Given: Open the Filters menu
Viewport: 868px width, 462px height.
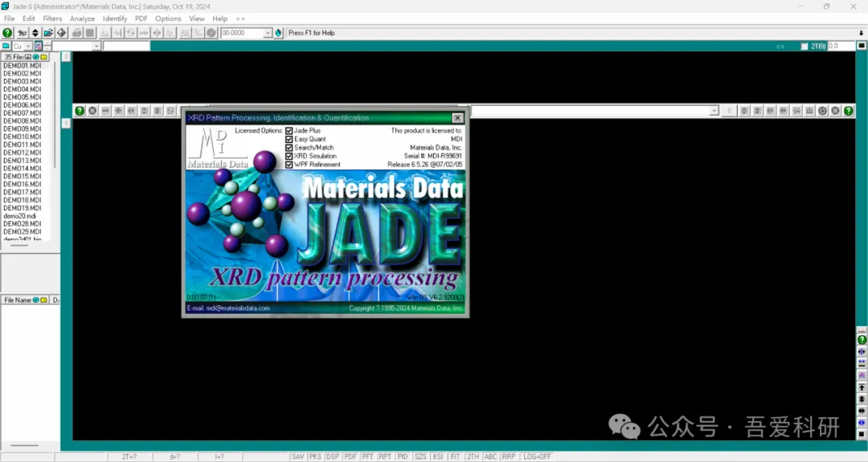Looking at the screenshot, I should (52, 18).
